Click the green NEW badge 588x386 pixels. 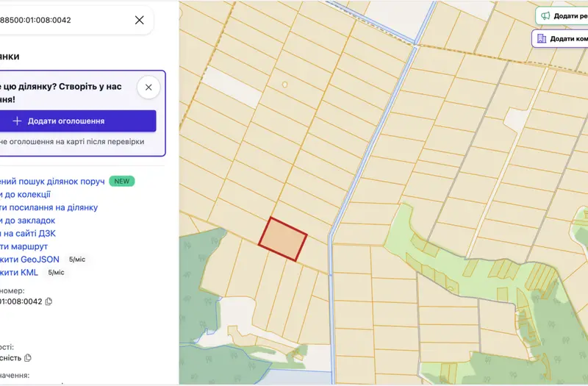tap(122, 181)
